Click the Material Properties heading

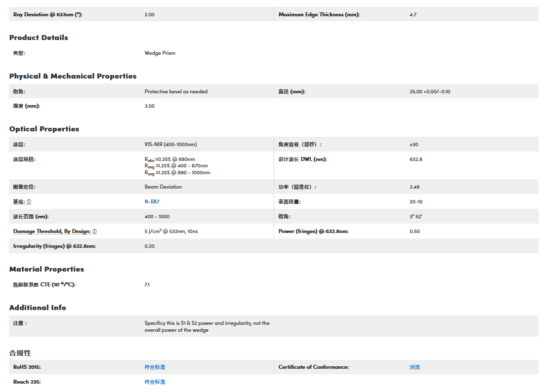pos(46,269)
